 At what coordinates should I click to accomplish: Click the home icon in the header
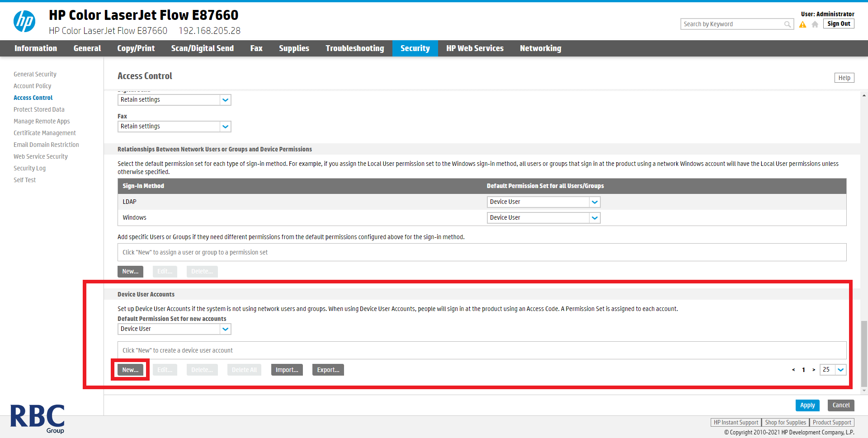pos(815,24)
